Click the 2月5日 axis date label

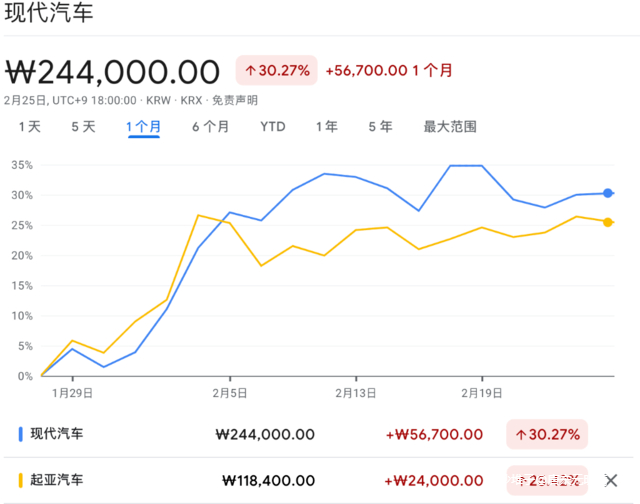click(x=230, y=393)
